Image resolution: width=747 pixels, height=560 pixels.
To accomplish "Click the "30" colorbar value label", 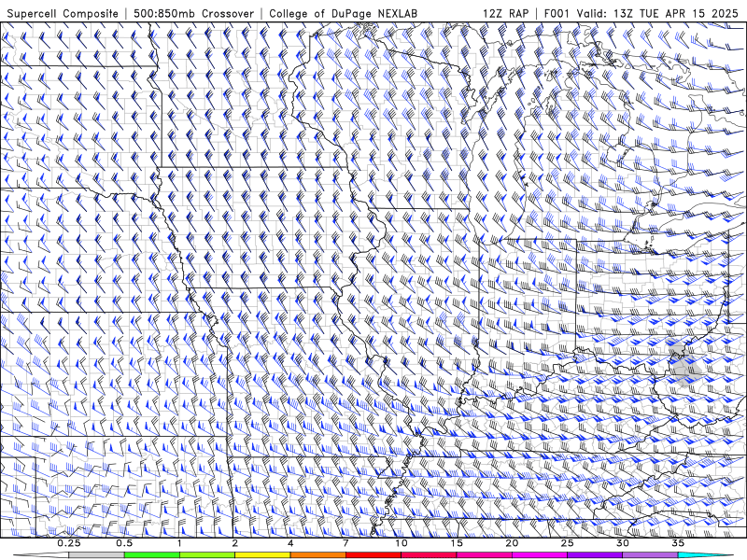I will pos(623,543).
